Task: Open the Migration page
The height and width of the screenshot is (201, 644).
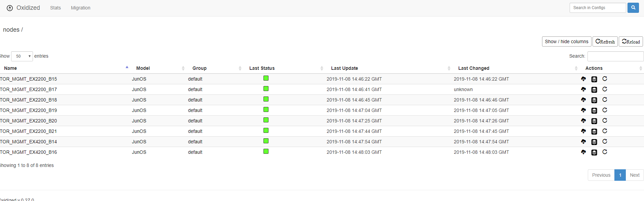Action: (x=80, y=8)
